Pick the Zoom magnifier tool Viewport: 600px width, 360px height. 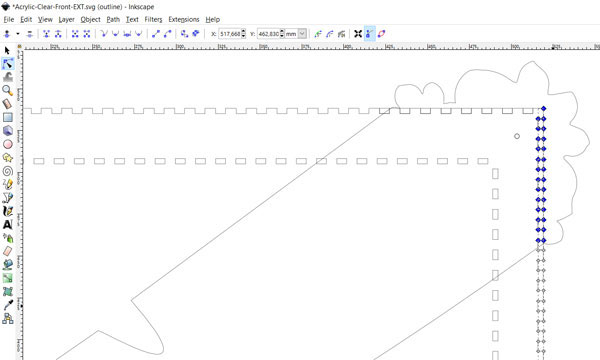[x=8, y=91]
